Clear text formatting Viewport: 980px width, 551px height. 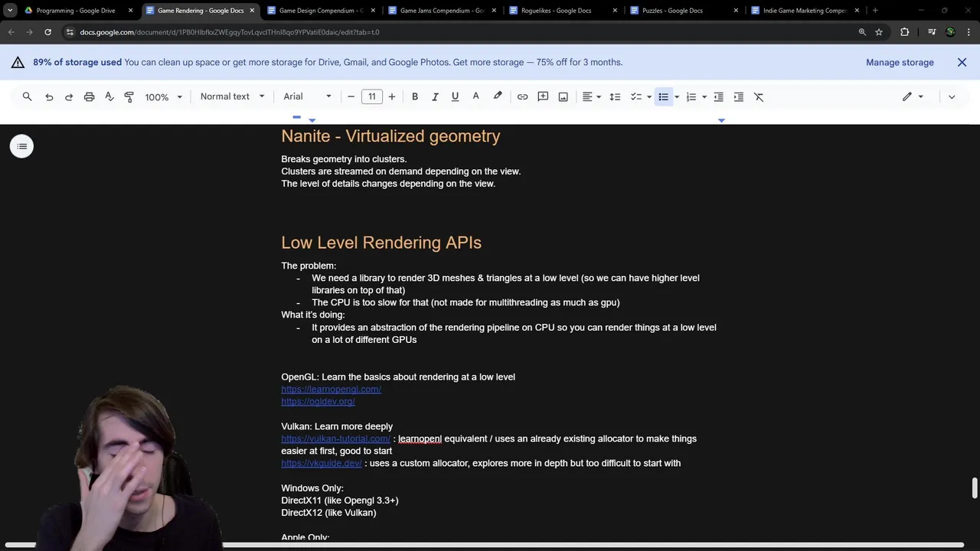click(759, 96)
